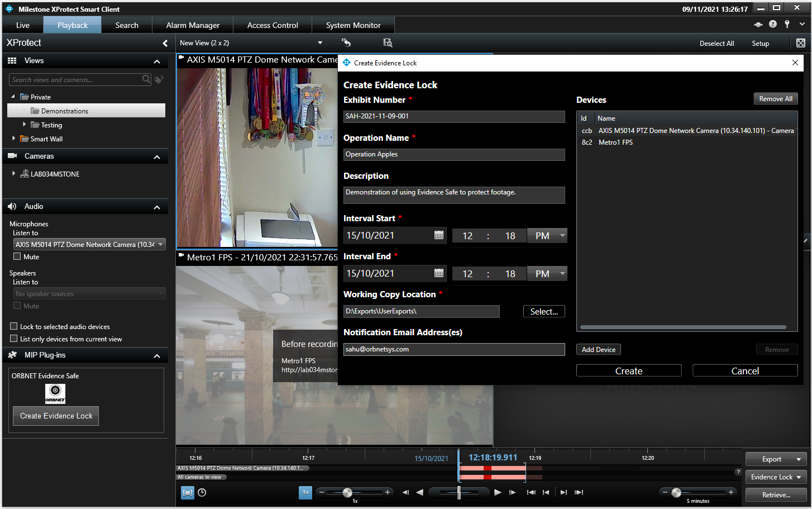Enable Lock to selected audio devices
This screenshot has width=812, height=509.
click(14, 326)
